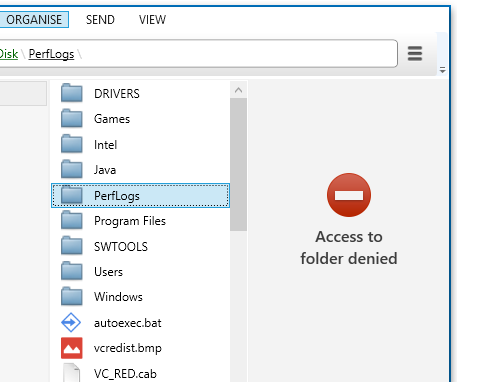Open the SEND menu
The width and height of the screenshot is (496, 382).
pyautogui.click(x=100, y=20)
